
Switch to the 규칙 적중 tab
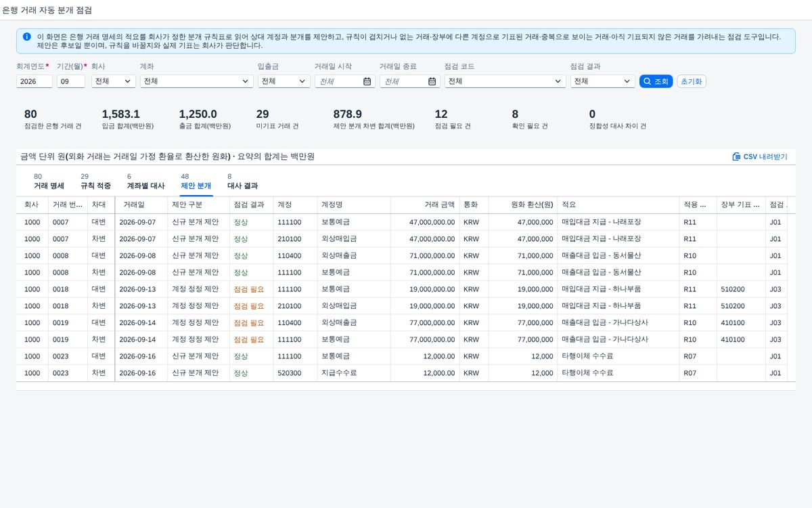[x=95, y=181]
